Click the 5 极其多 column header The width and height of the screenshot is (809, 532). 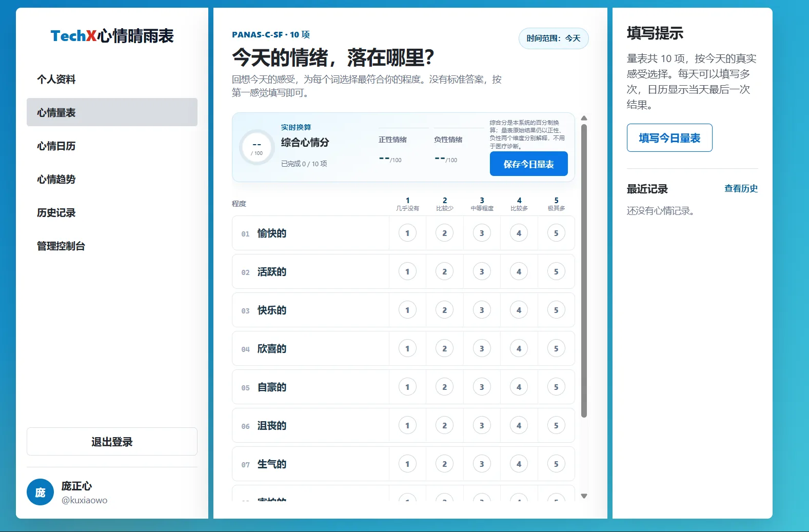pos(556,204)
